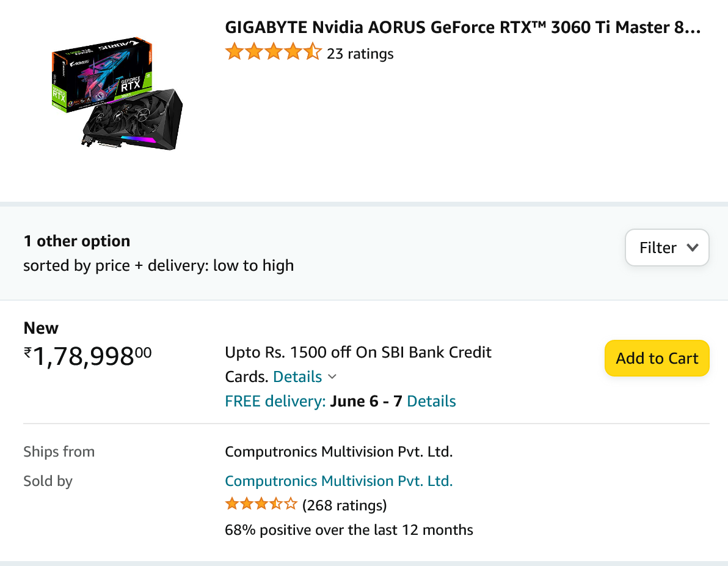Click the (268 ratings) seller count
The width and height of the screenshot is (728, 566).
pos(344,505)
